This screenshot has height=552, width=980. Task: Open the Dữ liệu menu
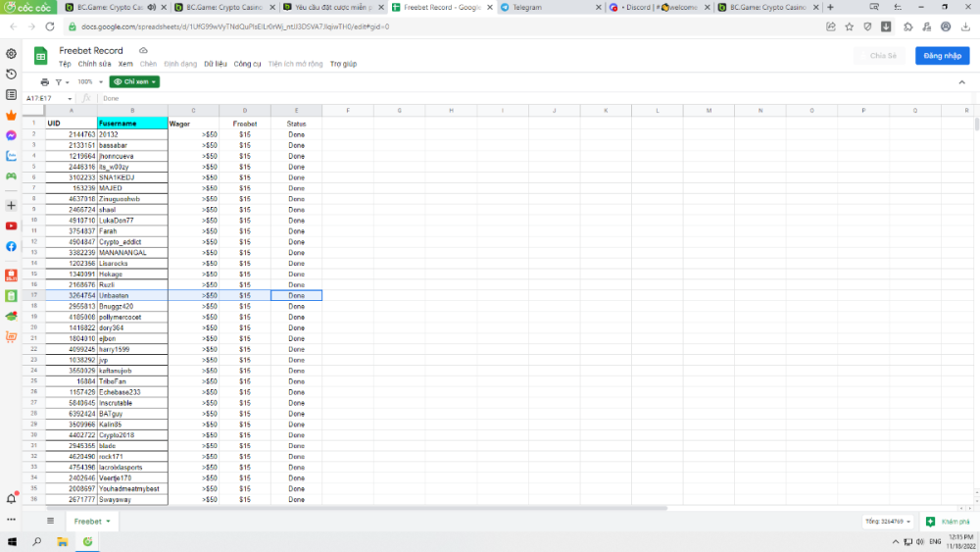215,64
